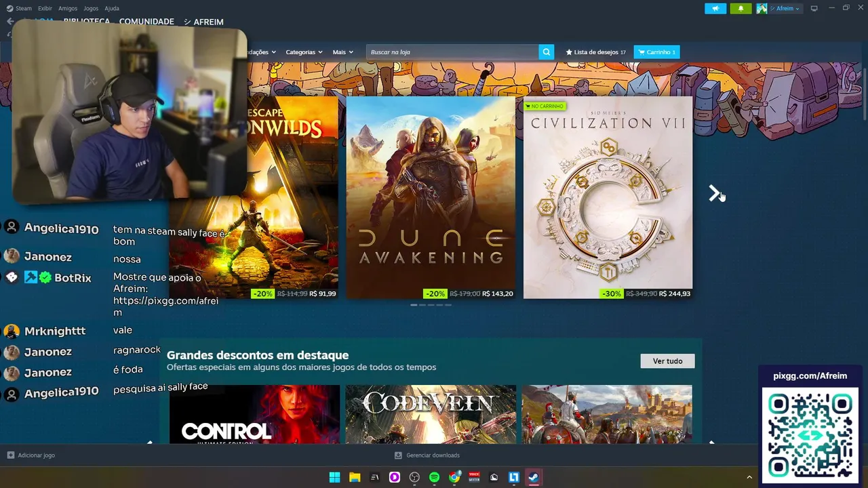The height and width of the screenshot is (488, 868).
Task: Expand the Categorias dropdown
Action: [x=304, y=52]
